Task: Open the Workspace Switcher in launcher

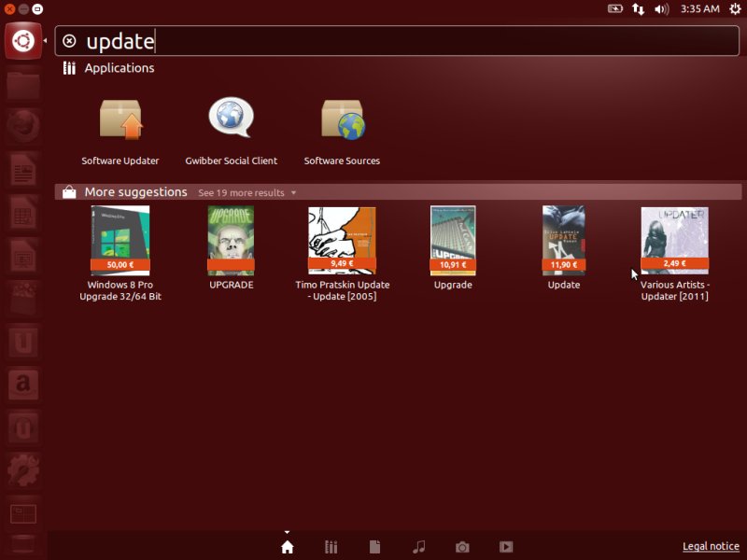Action: click(x=22, y=512)
